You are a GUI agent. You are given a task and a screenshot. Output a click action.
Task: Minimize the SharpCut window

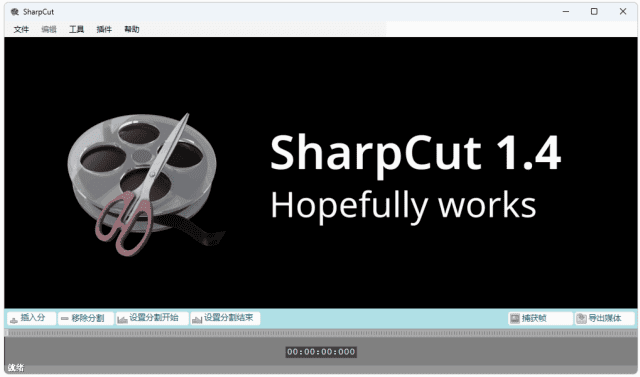click(x=566, y=12)
